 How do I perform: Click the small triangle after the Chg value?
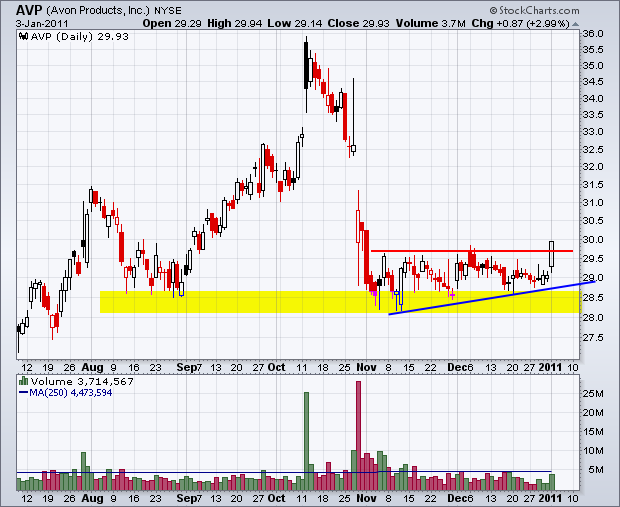(x=575, y=24)
